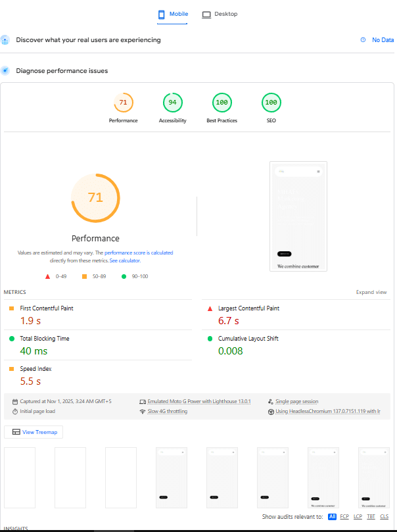Image resolution: width=397 pixels, height=532 pixels.
Task: Expand the metrics with Expand view
Action: click(371, 293)
